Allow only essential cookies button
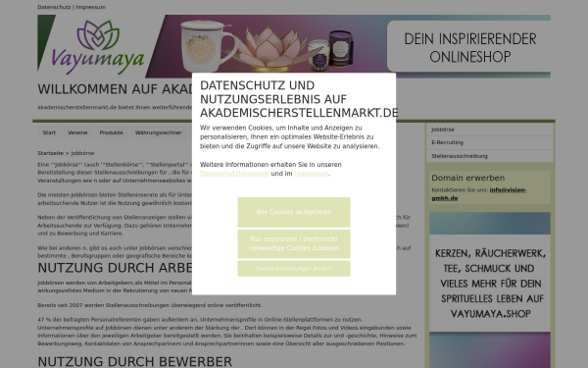This screenshot has width=588, height=368. pyautogui.click(x=294, y=243)
